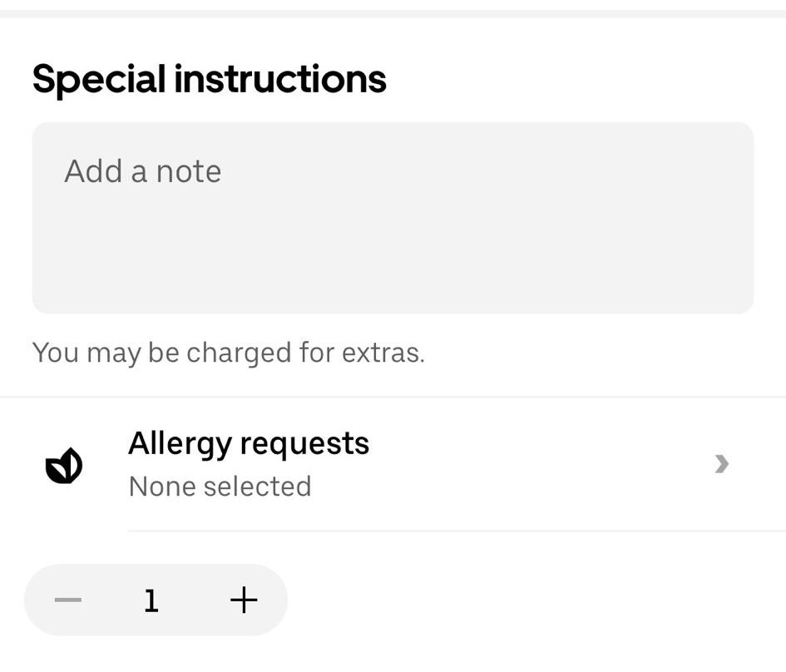Increase quantity with the plus icon

point(244,600)
